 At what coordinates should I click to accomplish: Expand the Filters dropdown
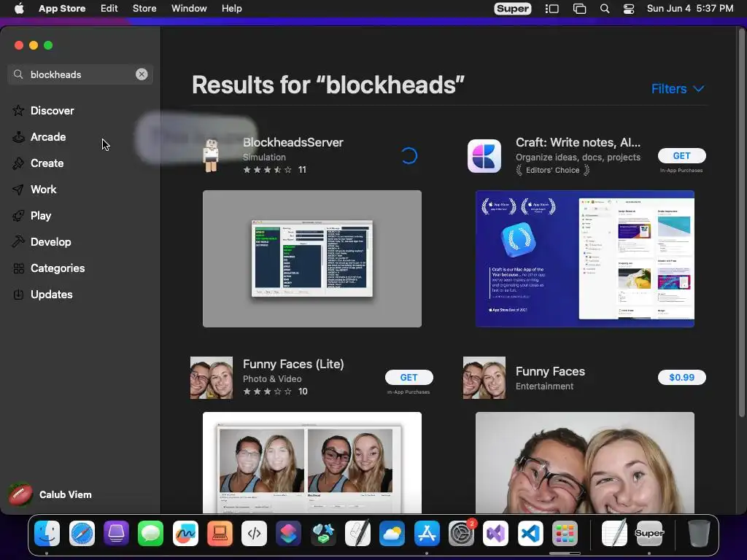678,88
